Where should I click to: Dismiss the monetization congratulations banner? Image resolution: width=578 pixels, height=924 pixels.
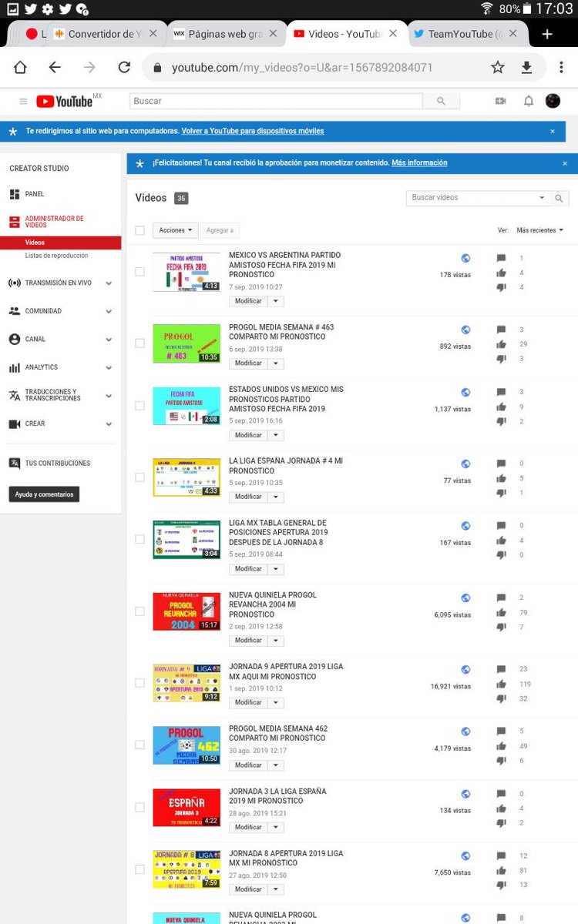tap(565, 163)
